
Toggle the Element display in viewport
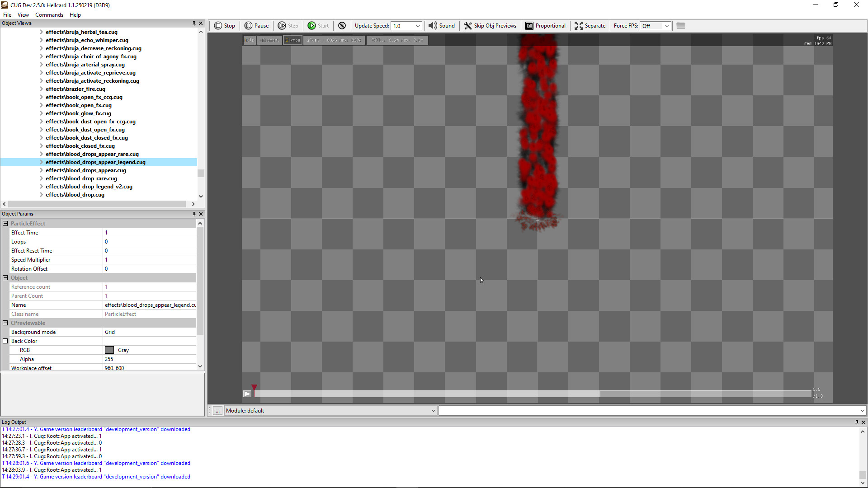tap(269, 40)
